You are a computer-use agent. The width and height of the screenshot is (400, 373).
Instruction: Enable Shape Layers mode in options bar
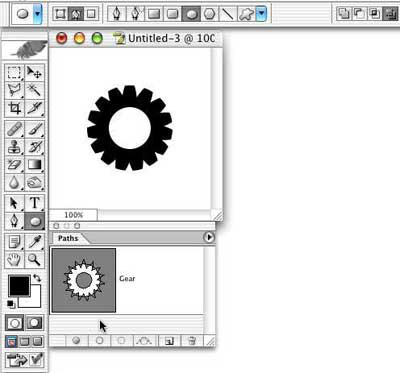click(60, 14)
